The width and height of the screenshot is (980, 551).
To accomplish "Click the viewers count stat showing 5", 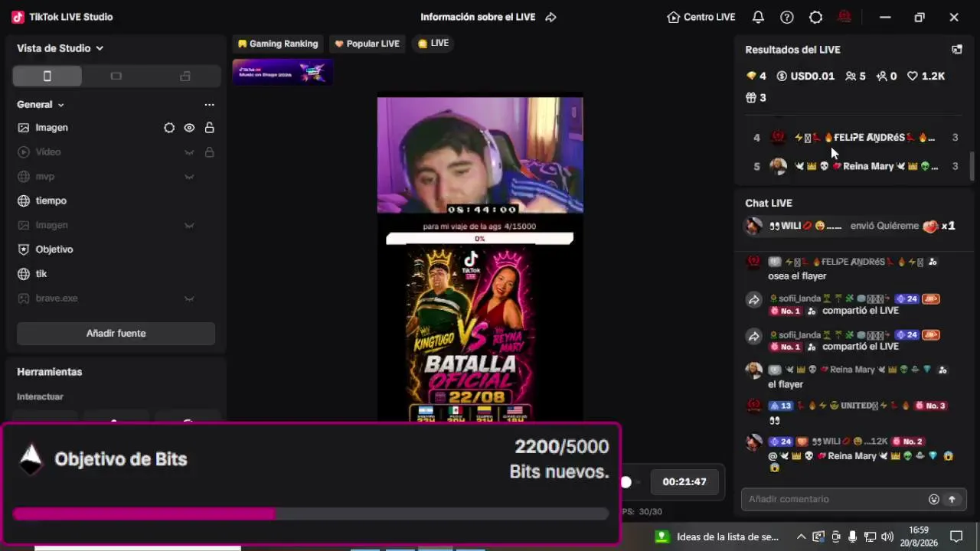I will pyautogui.click(x=855, y=76).
